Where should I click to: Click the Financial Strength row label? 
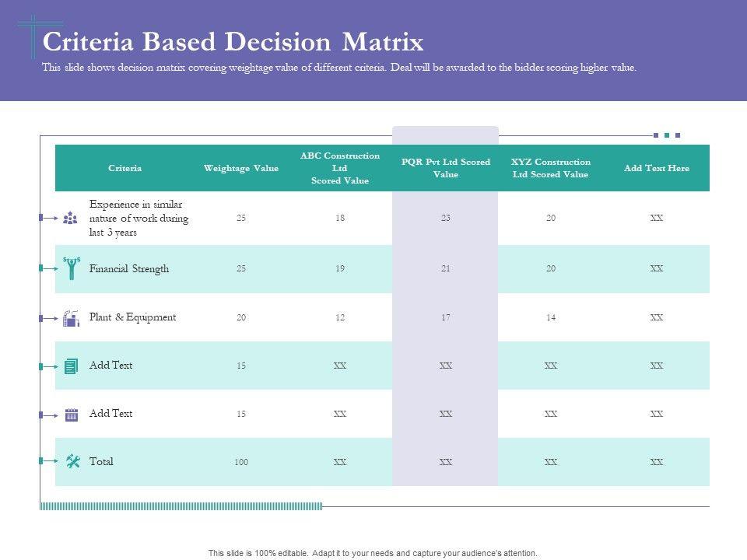(129, 269)
